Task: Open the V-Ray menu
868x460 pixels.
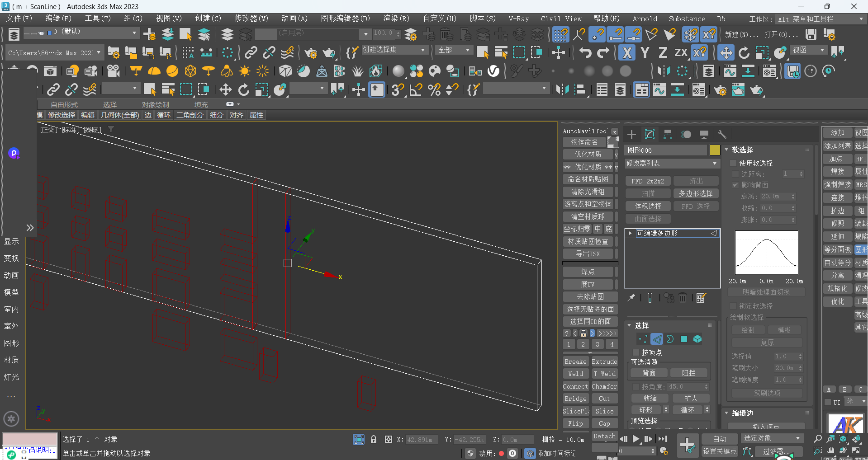Action: (518, 19)
